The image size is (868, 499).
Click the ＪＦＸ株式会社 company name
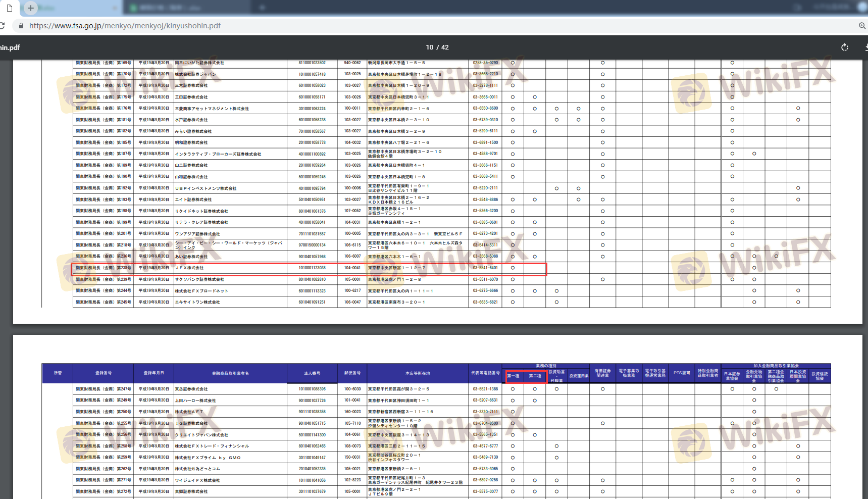pyautogui.click(x=189, y=268)
